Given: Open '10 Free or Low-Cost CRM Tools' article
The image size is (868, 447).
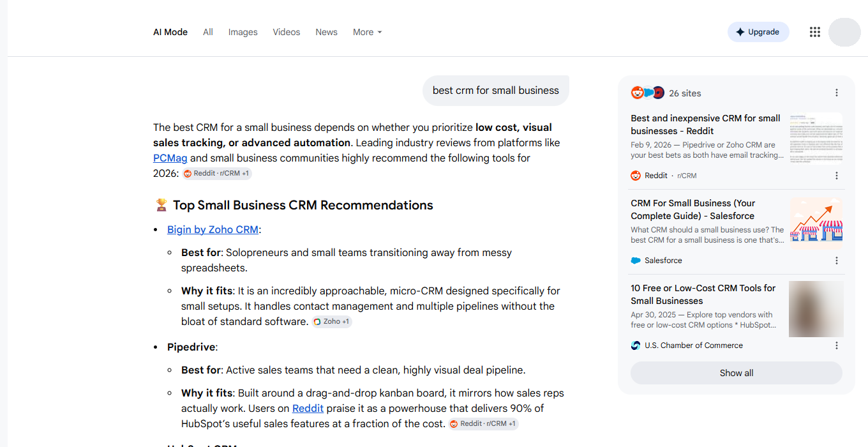Looking at the screenshot, I should pos(703,294).
